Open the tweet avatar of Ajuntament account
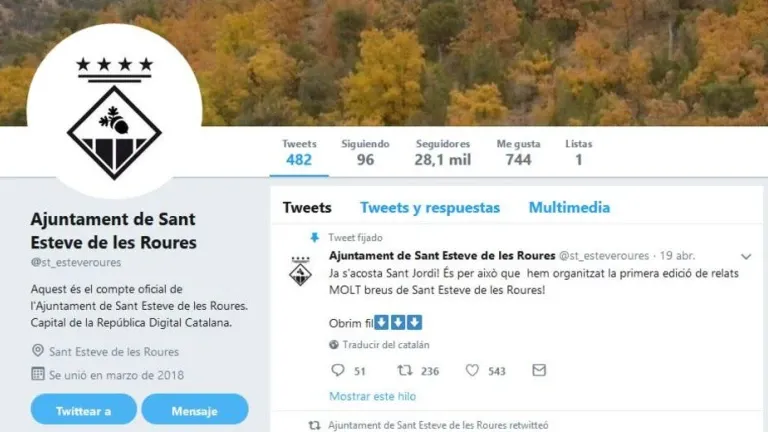This screenshot has width=768, height=432. tap(300, 271)
